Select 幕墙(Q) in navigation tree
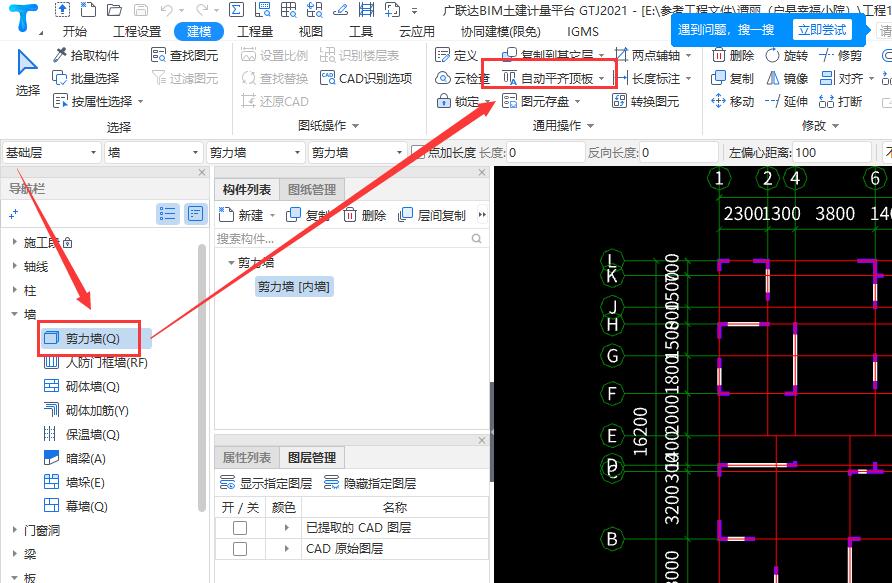Screen dimensions: 892x583 (76, 506)
